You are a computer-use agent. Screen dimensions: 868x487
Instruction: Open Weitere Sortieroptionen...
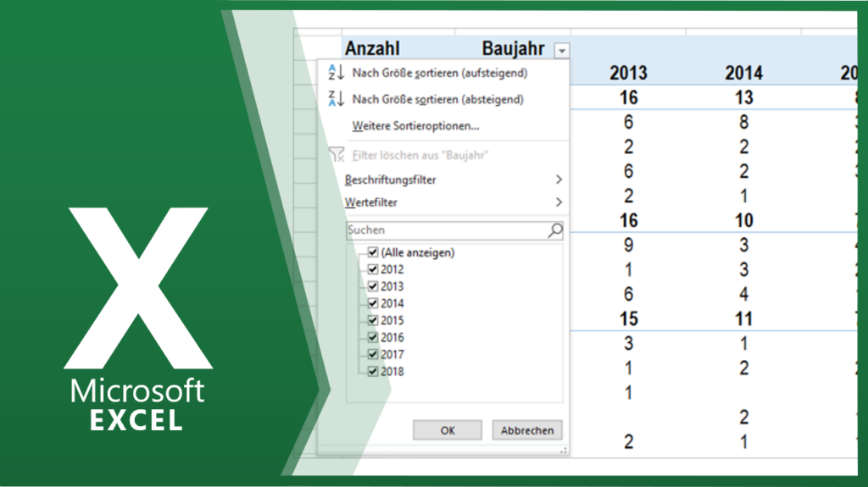[415, 126]
